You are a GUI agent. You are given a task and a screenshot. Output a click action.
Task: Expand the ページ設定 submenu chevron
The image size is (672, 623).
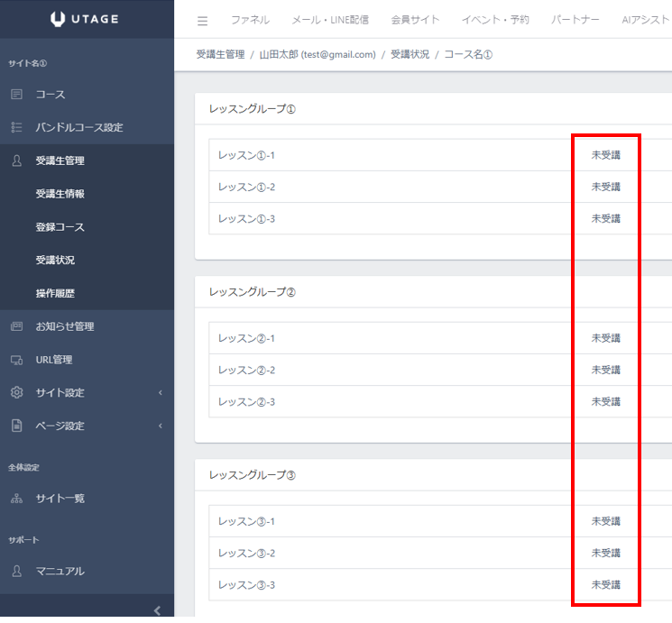pyautogui.click(x=160, y=426)
